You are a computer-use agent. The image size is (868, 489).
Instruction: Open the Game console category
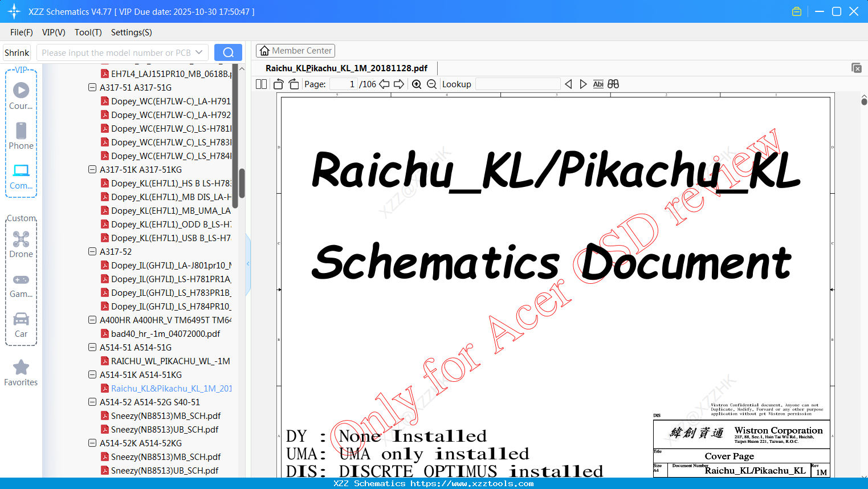point(21,285)
